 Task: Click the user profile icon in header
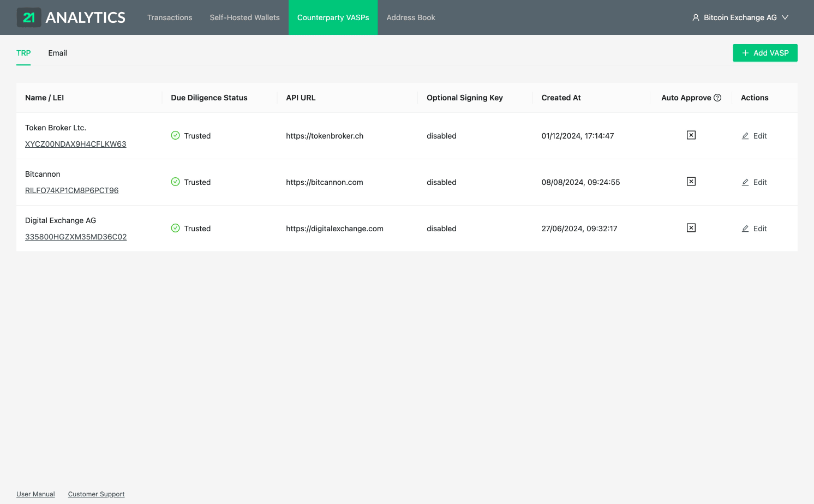(x=696, y=17)
